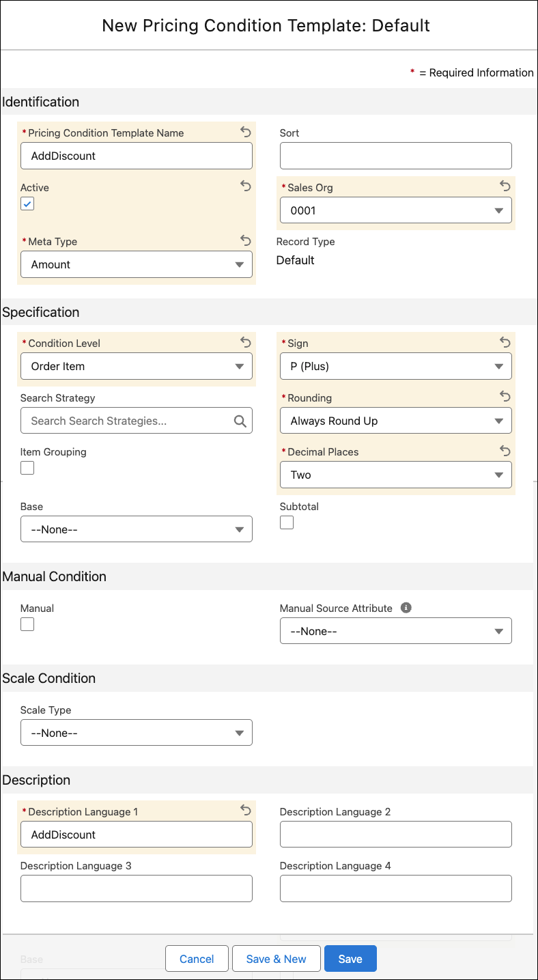Undo the Decimal Places change
The height and width of the screenshot is (980, 538).
point(505,450)
